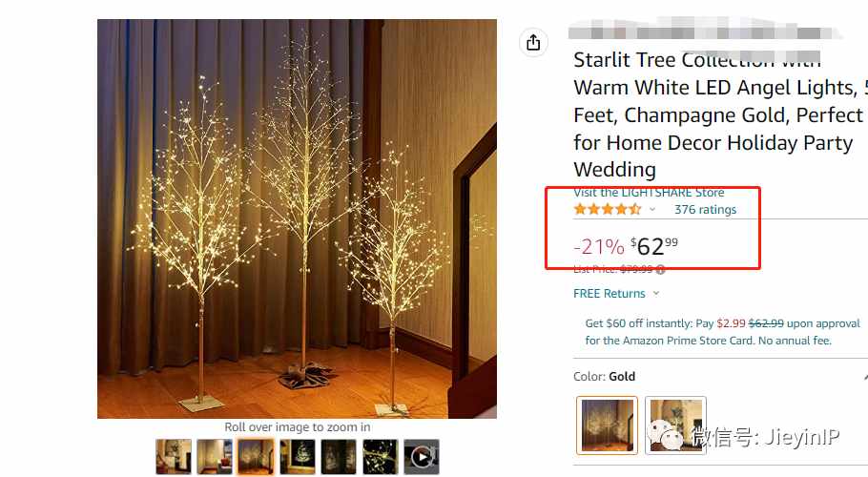Select the second product thumbnail
This screenshot has width=868, height=477.
click(215, 457)
